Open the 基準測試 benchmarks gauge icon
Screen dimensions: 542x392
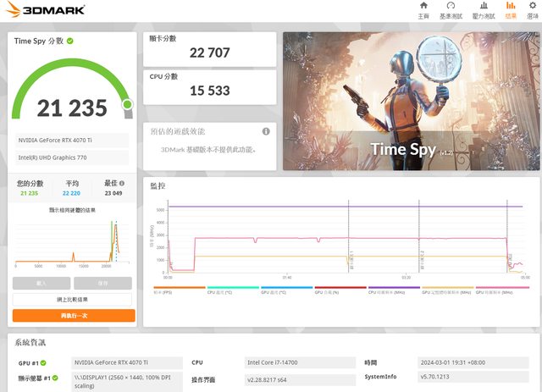point(451,9)
